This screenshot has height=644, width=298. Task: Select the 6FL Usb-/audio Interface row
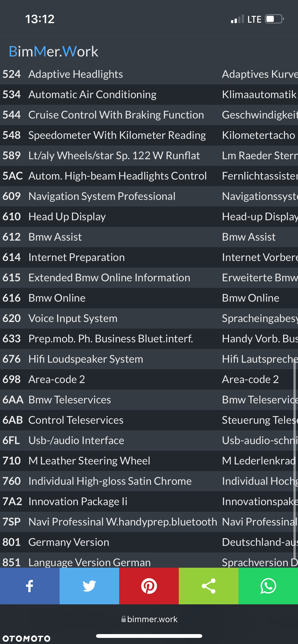149,441
